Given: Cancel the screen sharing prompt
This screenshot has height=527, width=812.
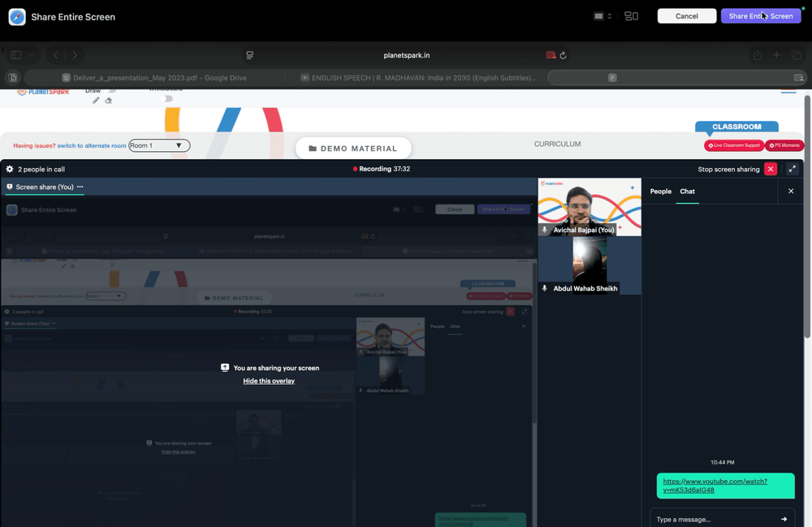Looking at the screenshot, I should [687, 16].
